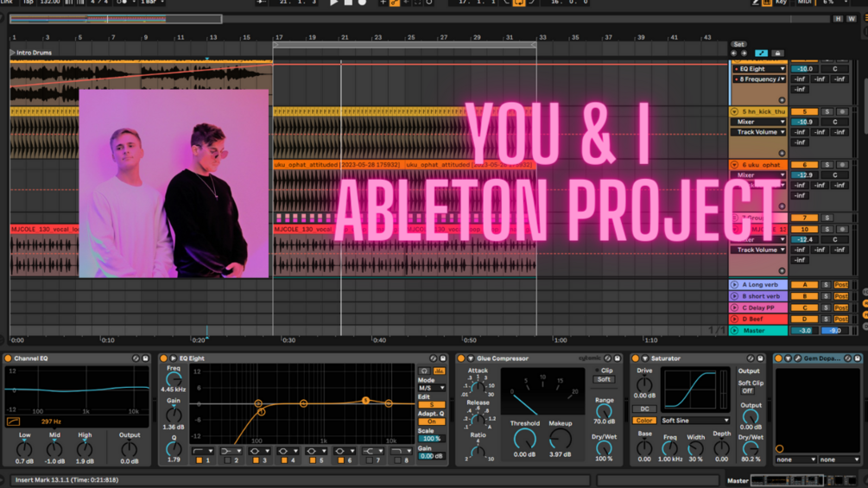
Task: Toggle Saturator Color button
Action: [x=644, y=421]
